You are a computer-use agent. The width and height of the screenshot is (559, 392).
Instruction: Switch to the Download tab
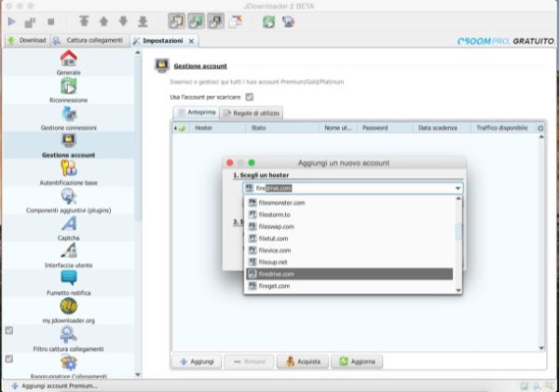[27, 41]
